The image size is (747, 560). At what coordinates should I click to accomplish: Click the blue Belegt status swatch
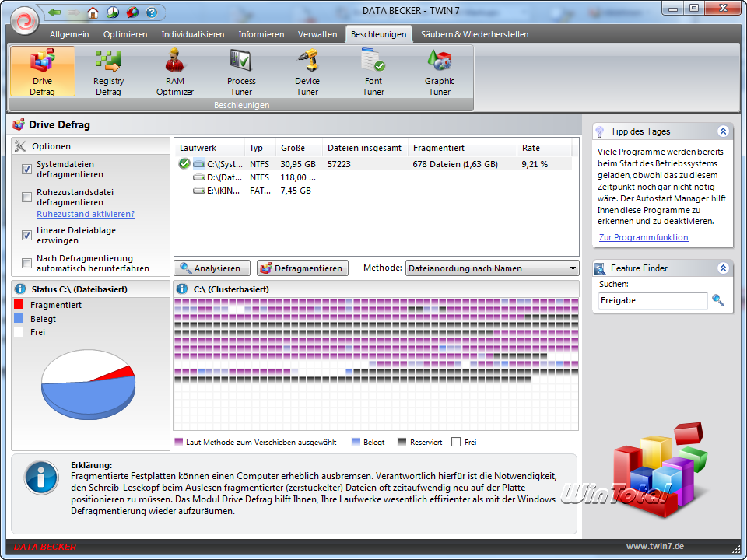coord(19,319)
